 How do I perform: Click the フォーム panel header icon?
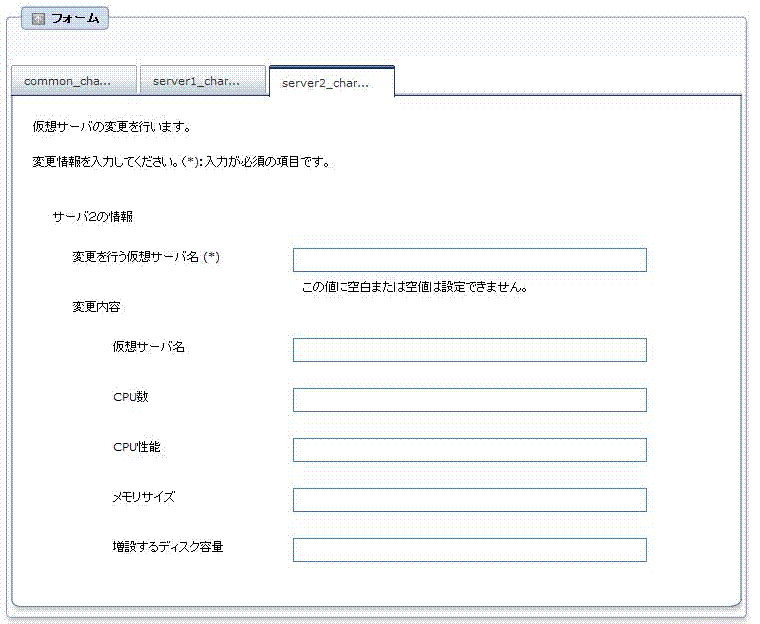(38, 18)
